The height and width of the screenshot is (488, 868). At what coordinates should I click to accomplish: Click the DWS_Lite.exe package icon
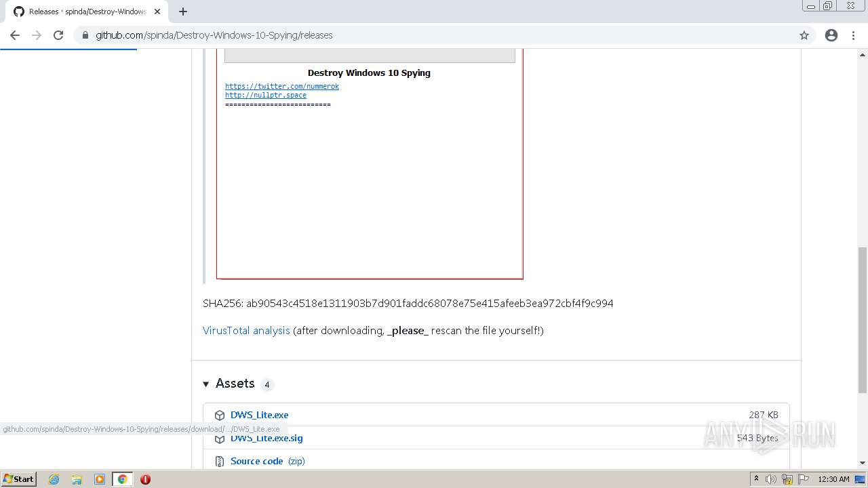click(x=220, y=415)
